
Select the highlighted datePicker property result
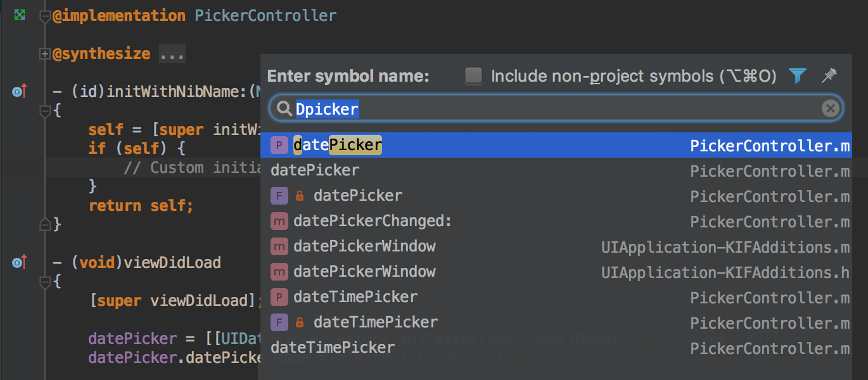338,146
